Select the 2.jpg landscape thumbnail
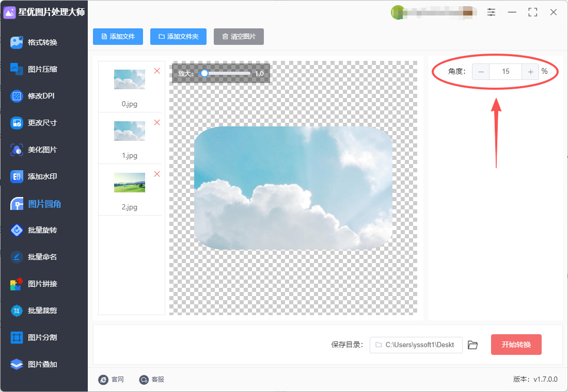Screen dimensions: 568x392 pos(130,183)
